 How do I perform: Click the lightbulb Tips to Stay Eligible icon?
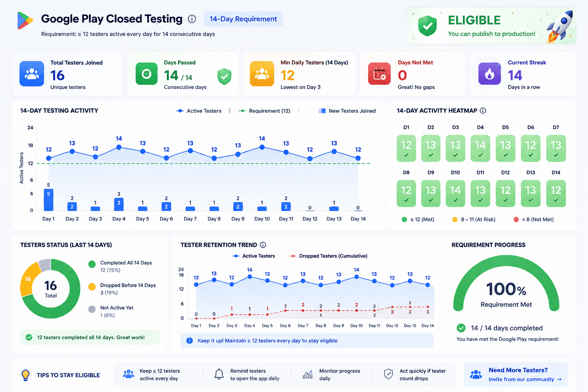click(x=26, y=375)
